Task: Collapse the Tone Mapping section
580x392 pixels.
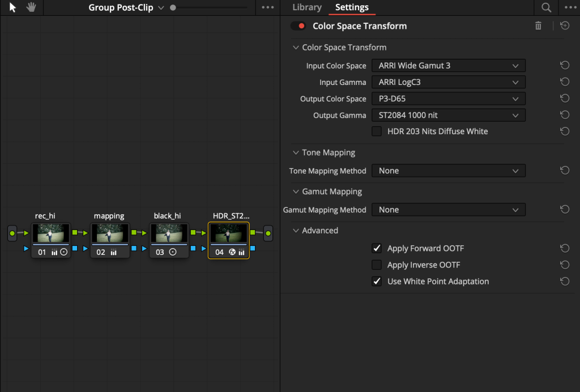Action: pyautogui.click(x=296, y=152)
